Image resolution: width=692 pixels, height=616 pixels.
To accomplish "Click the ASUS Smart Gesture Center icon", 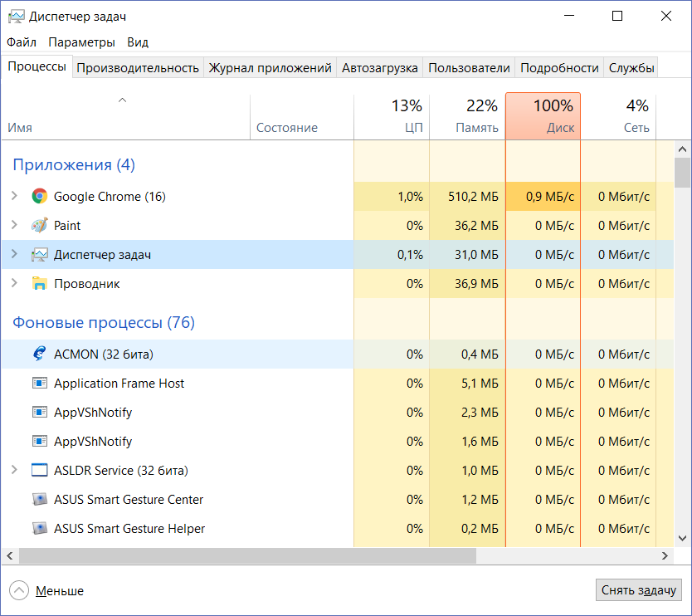I will point(39,499).
